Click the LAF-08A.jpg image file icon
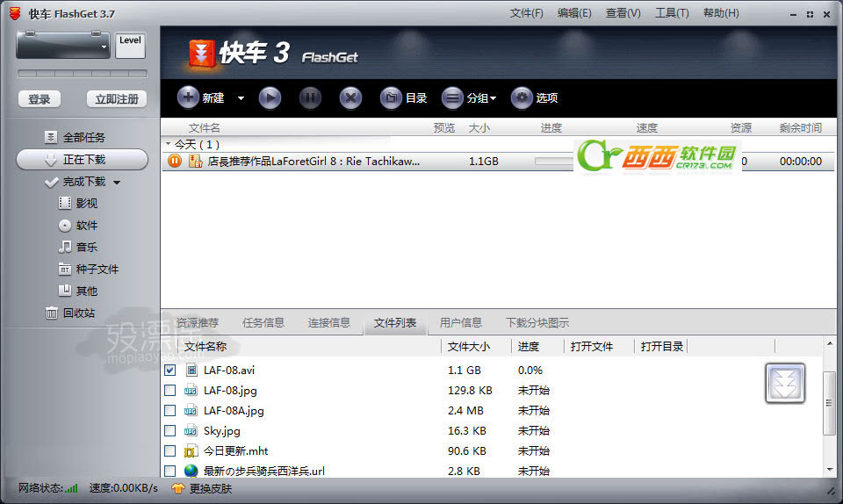The width and height of the screenshot is (843, 504). click(x=191, y=411)
